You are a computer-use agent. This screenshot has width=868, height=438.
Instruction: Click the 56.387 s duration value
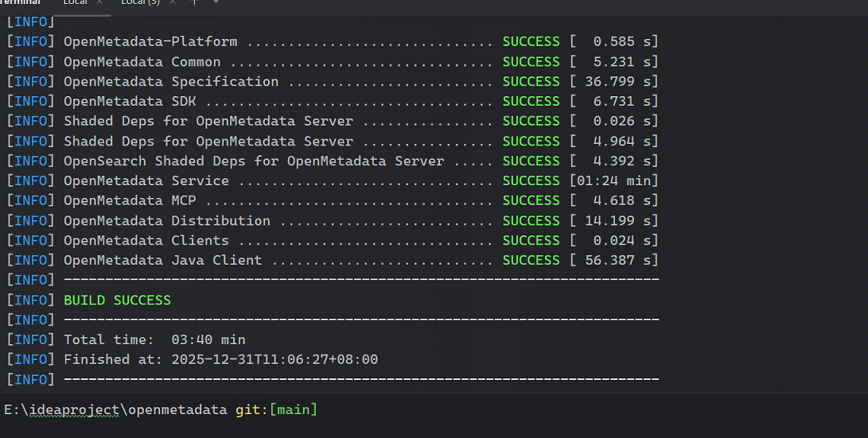point(618,260)
